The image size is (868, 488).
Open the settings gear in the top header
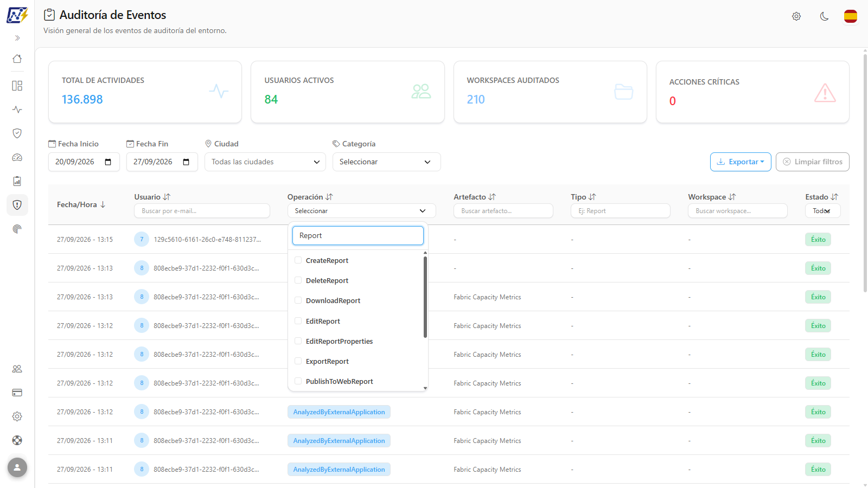click(796, 16)
